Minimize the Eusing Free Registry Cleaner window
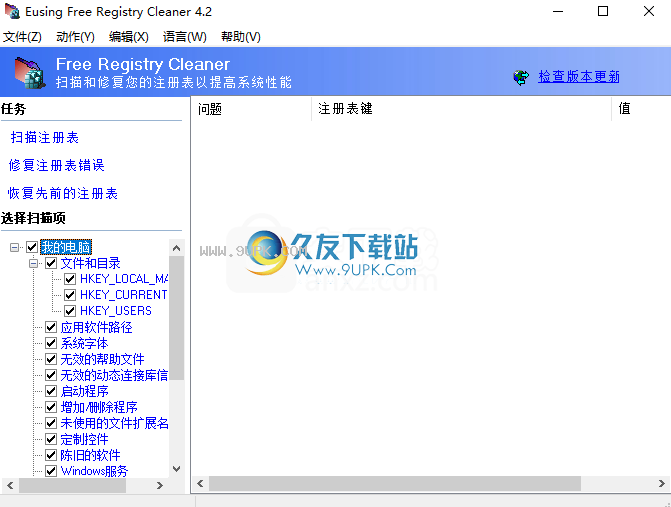The image size is (671, 507). click(558, 12)
